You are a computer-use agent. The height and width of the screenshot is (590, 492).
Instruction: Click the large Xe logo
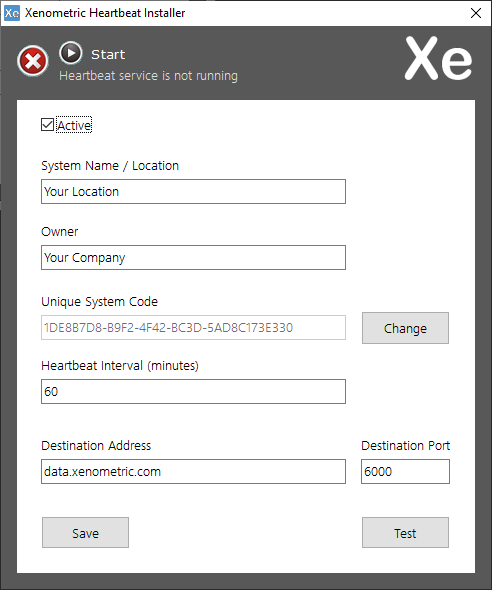pos(438,58)
